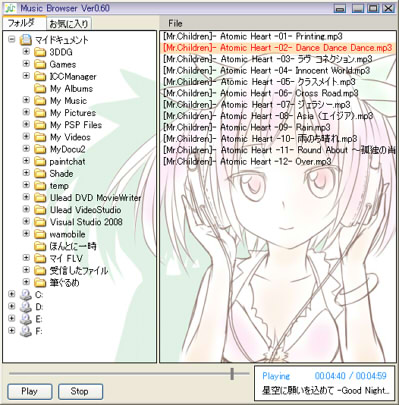Screen dimensions: 399x405
Task: Select Innocent World.mp3 track in list
Action: point(267,71)
